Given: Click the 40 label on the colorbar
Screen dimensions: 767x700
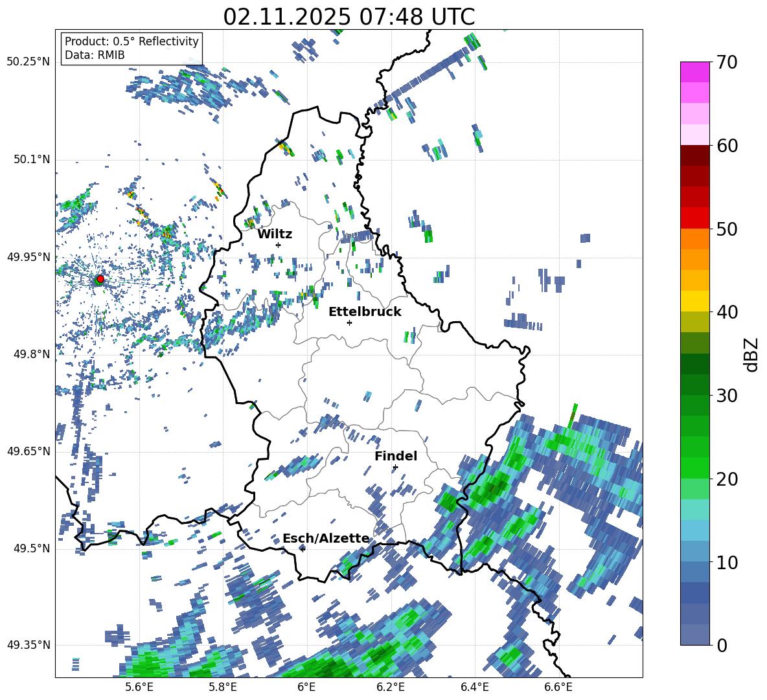Looking at the screenshot, I should tap(726, 312).
